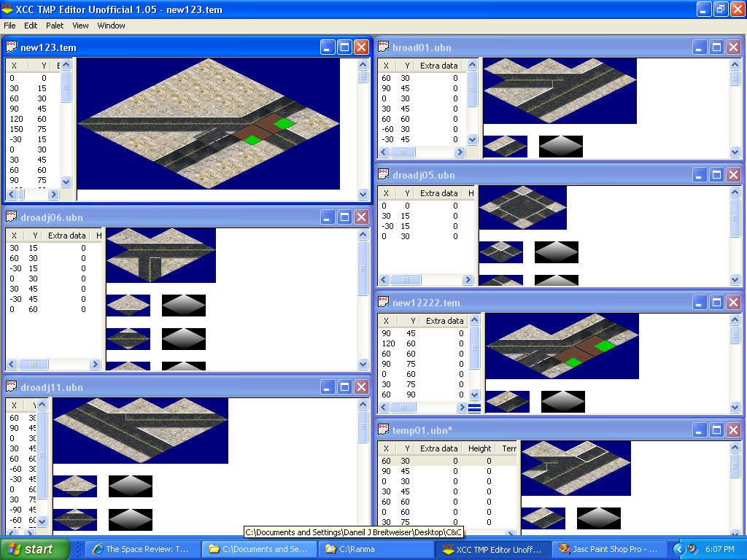Open the C:\Ranma folder taskbar item

[355, 549]
